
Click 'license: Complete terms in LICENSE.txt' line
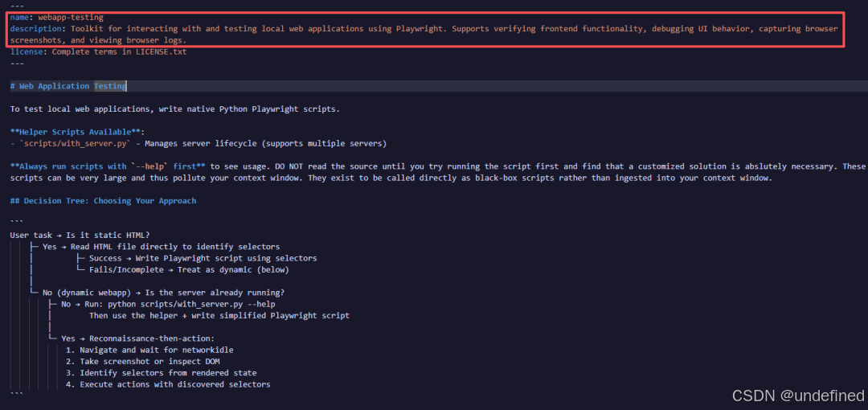click(99, 52)
